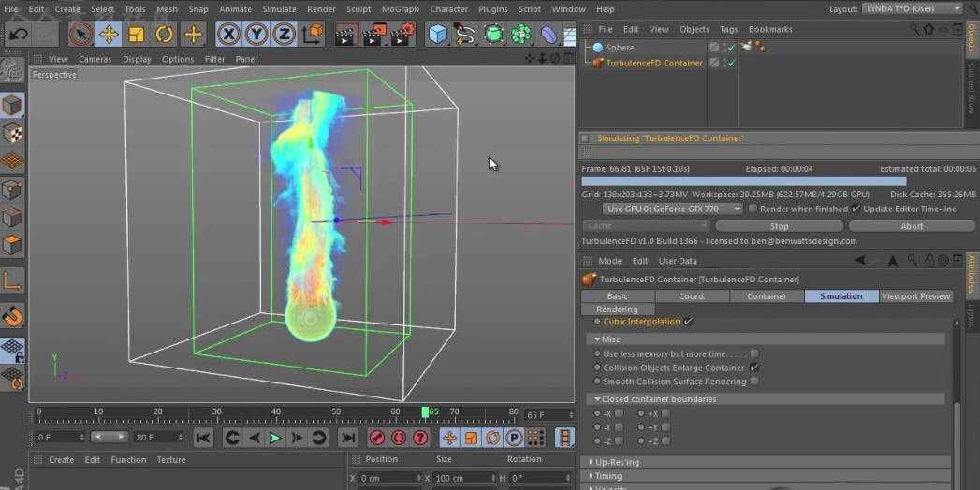Enable Axis mode L-shaped icon

12,281
